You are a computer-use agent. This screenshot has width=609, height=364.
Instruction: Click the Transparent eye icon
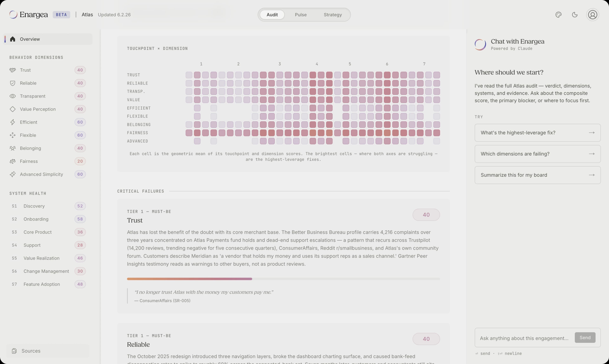point(13,96)
